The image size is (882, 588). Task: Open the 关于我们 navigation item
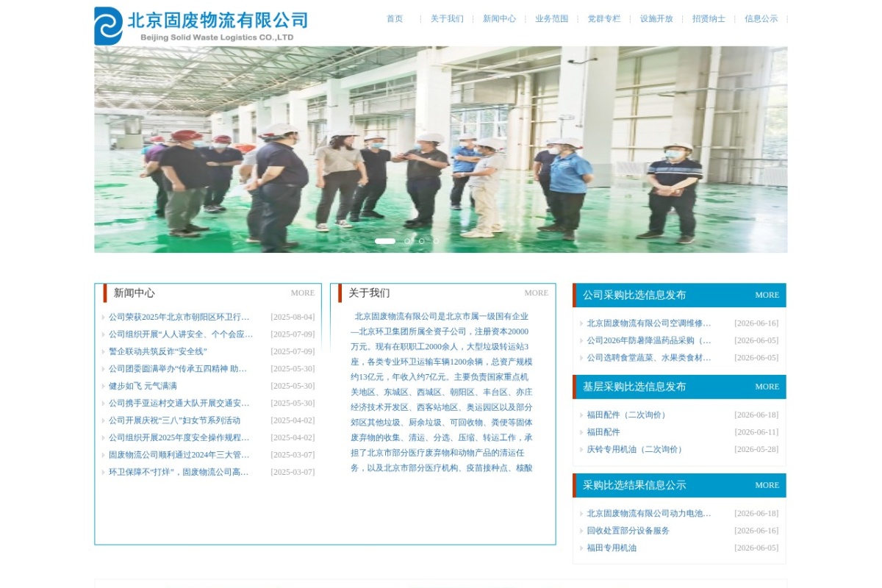coord(447,19)
